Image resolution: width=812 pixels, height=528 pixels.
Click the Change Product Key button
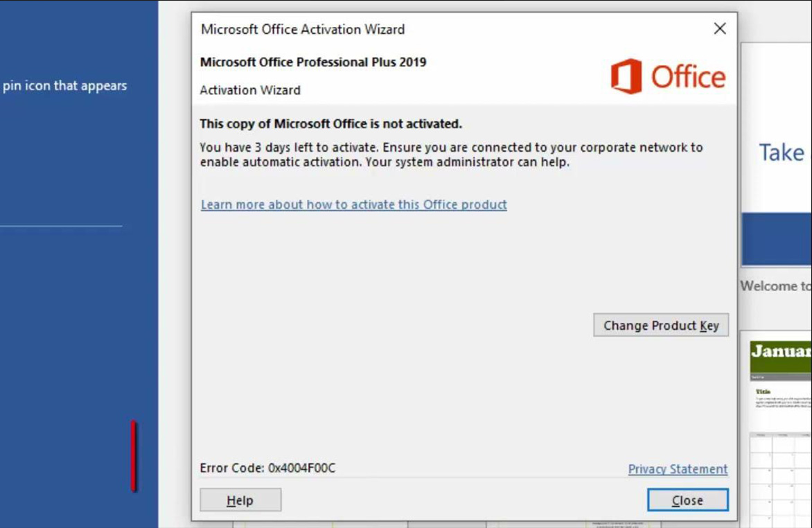coord(661,325)
